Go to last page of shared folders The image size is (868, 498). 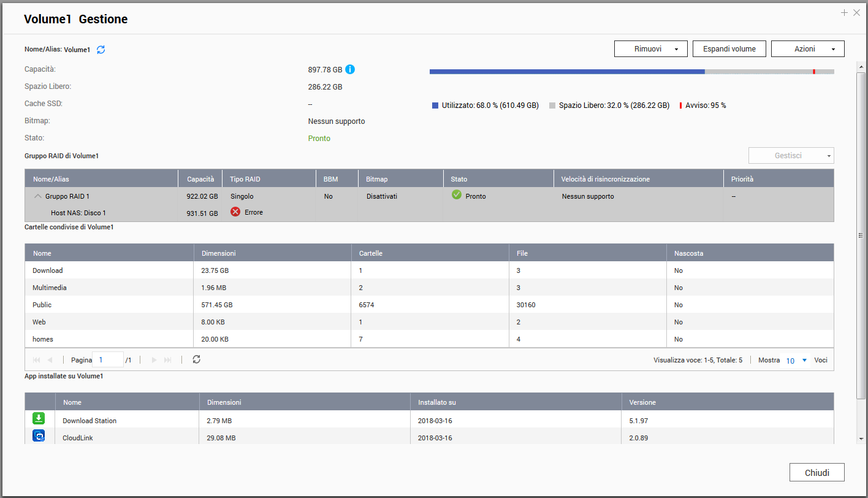click(x=168, y=360)
